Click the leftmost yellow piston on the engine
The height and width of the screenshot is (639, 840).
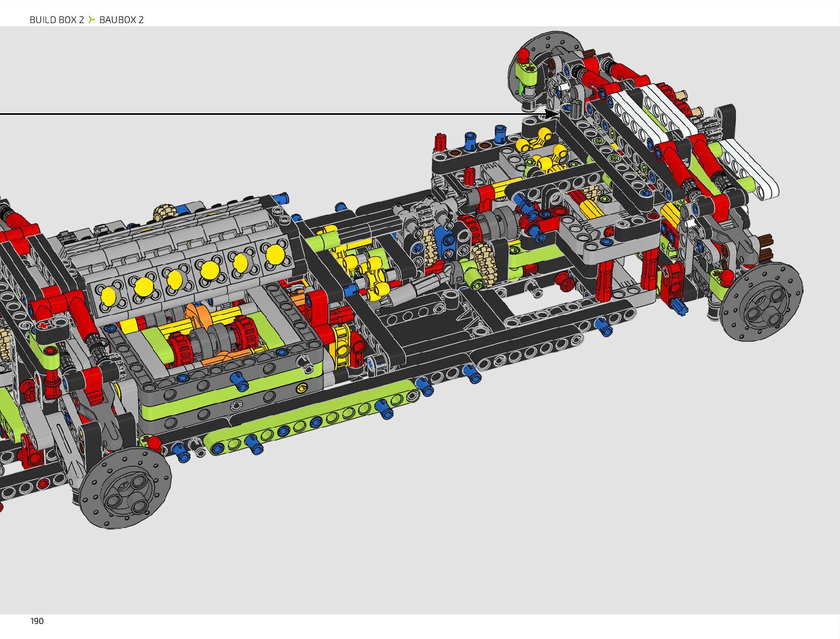click(x=108, y=296)
